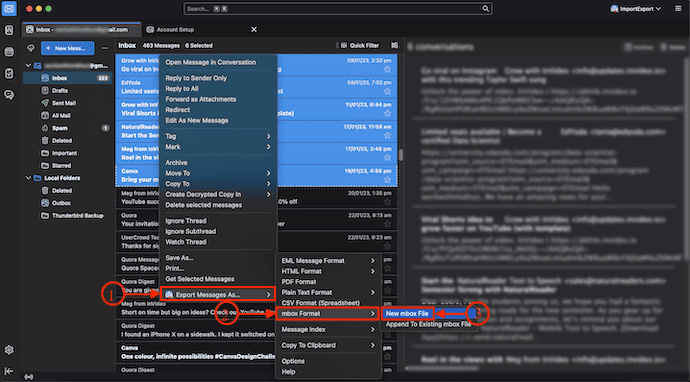
Task: Open the Thunderbird Backup folder
Action: (x=67, y=216)
